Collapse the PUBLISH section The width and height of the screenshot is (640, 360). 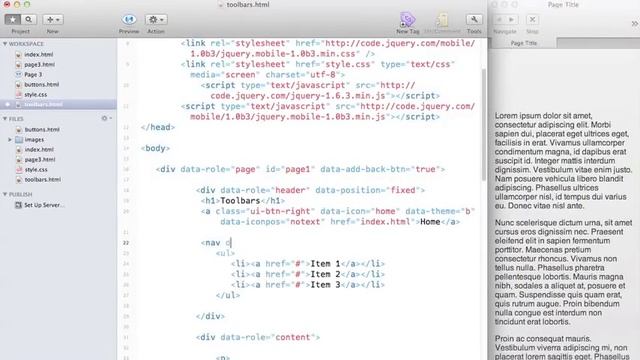(5, 194)
